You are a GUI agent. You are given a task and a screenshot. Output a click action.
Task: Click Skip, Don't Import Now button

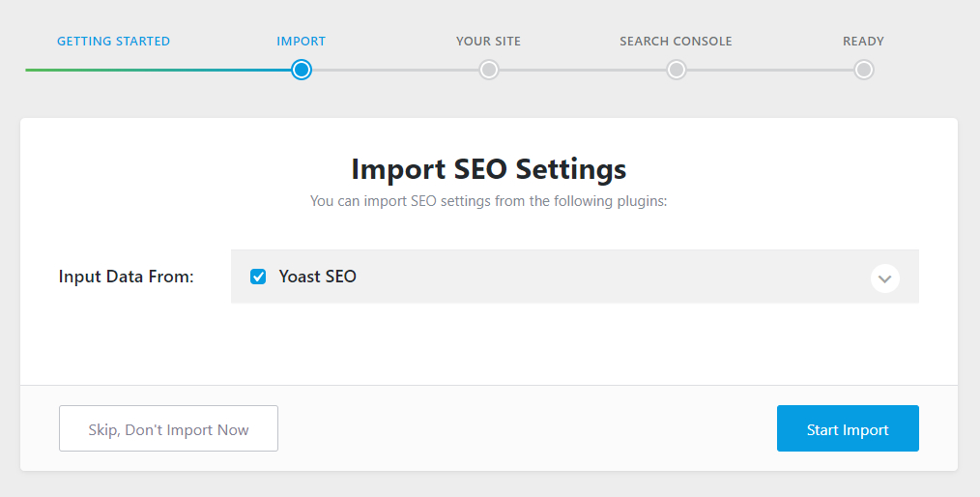pos(169,428)
